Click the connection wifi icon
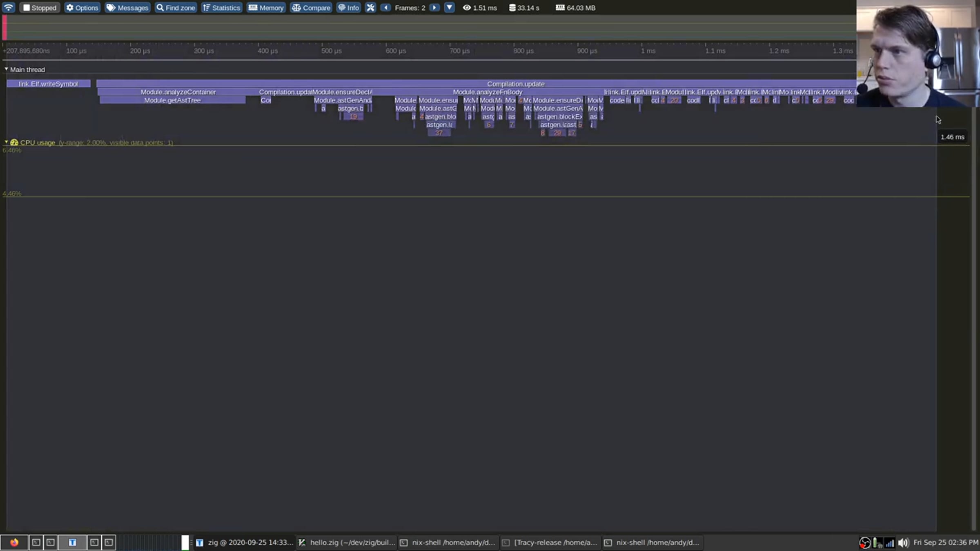Screen dimensions: 980x551 point(8,7)
